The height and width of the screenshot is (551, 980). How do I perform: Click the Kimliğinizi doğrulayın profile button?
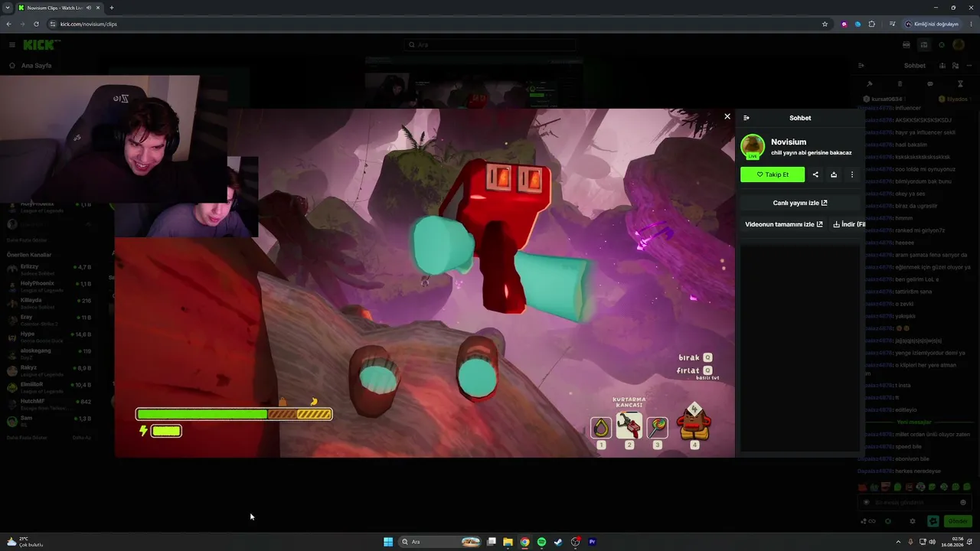(931, 24)
